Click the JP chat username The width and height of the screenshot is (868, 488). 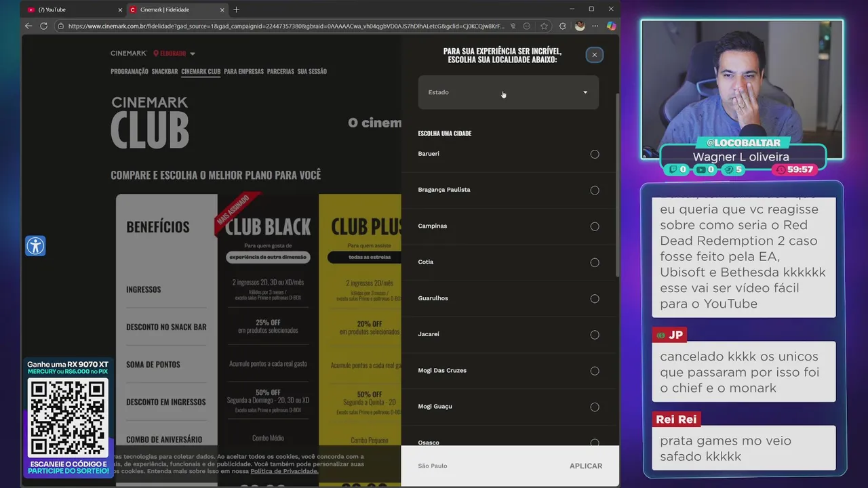click(669, 335)
